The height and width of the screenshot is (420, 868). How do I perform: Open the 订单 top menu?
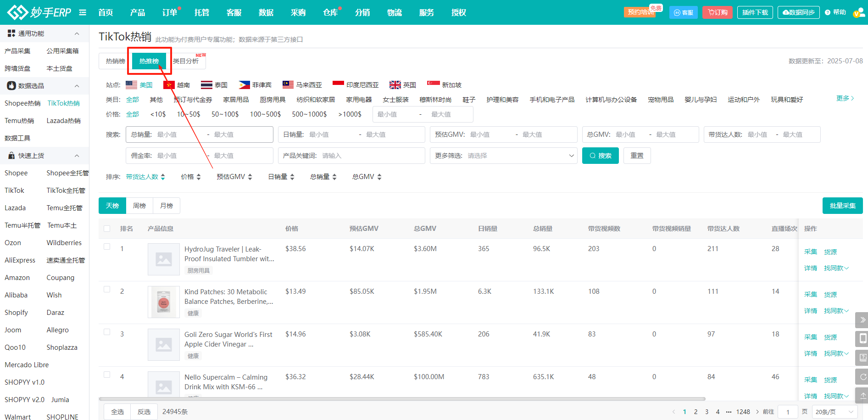pos(170,12)
